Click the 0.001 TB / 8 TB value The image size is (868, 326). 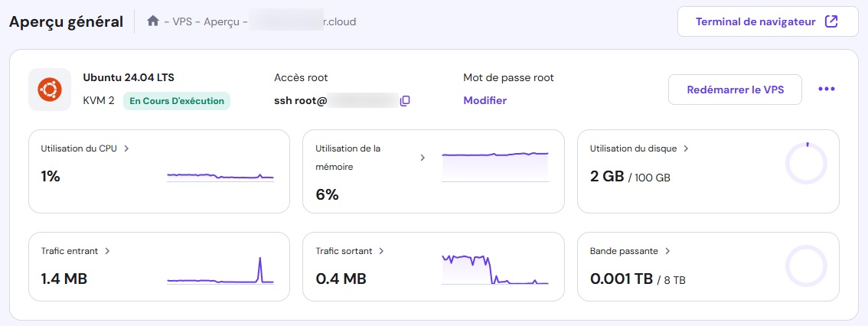click(638, 279)
